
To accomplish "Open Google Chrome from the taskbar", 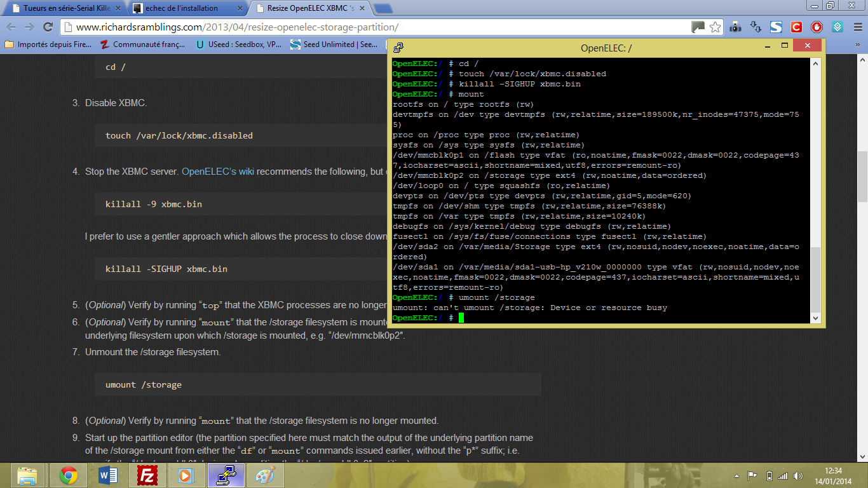I will pos(69,475).
